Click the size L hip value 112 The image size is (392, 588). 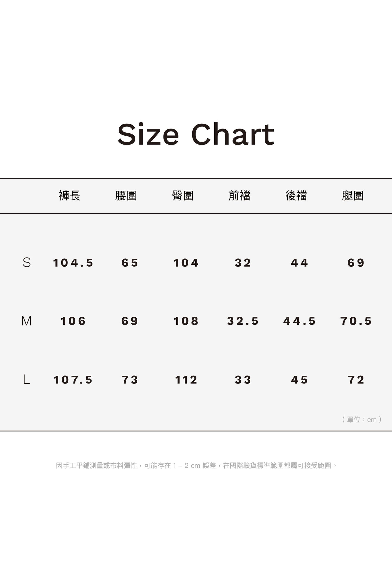click(186, 380)
